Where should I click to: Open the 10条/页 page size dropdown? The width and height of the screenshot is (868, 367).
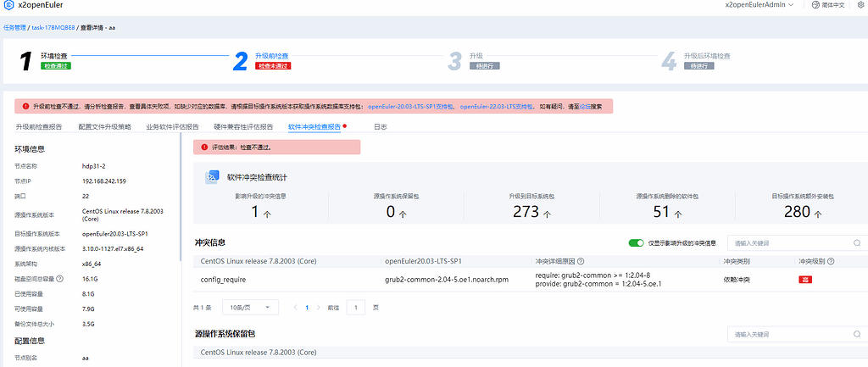pyautogui.click(x=250, y=307)
